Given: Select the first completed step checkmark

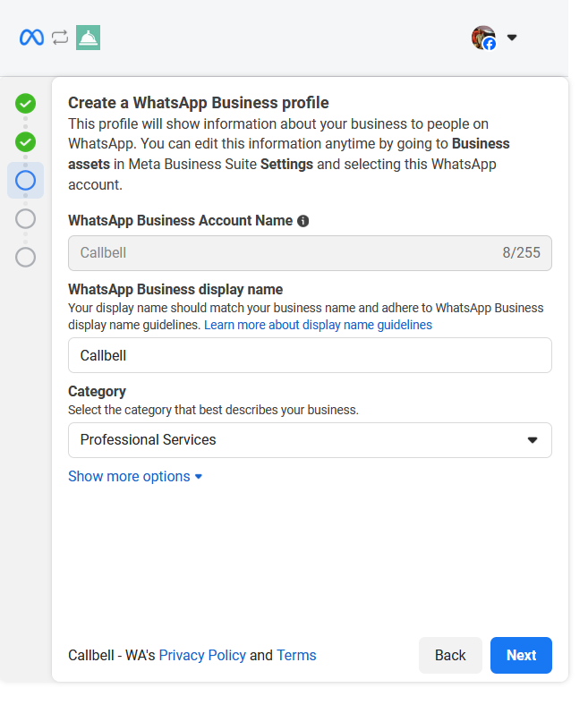Looking at the screenshot, I should 26,104.
